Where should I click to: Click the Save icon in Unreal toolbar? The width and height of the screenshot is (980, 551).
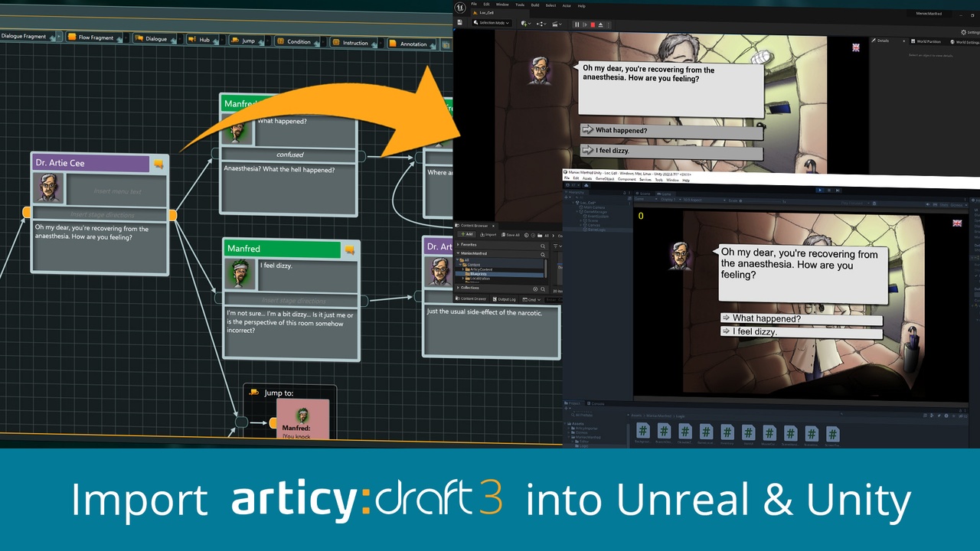(459, 22)
